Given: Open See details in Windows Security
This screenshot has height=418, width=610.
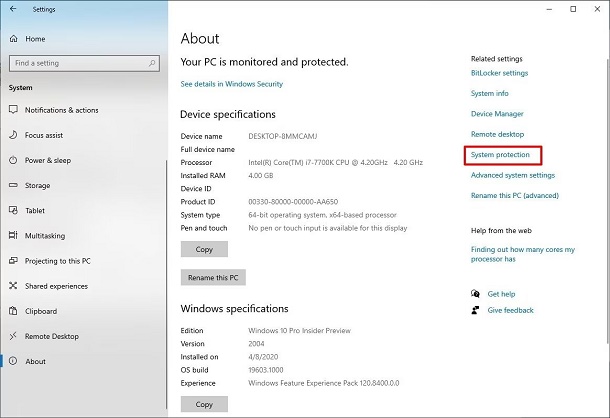Looking at the screenshot, I should coord(231,84).
